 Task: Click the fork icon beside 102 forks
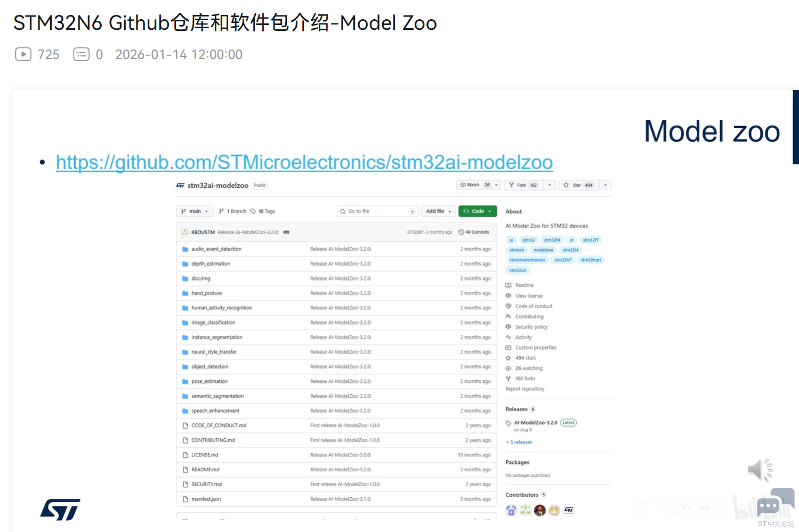pos(509,379)
